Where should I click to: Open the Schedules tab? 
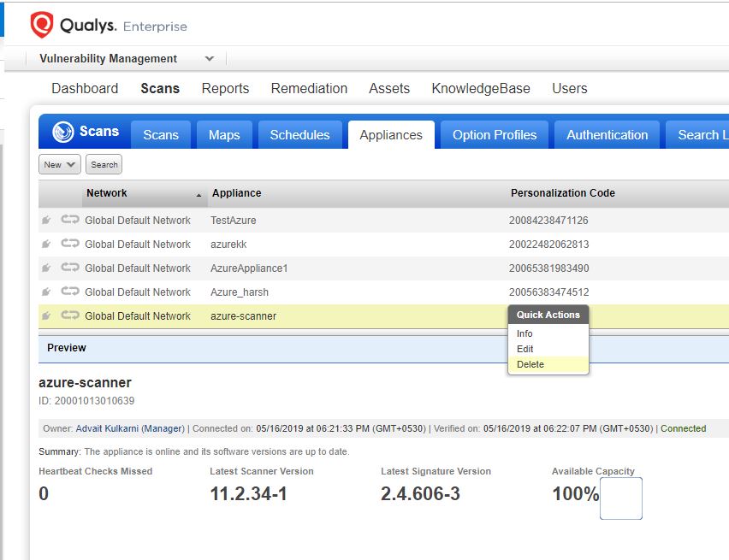click(x=299, y=135)
